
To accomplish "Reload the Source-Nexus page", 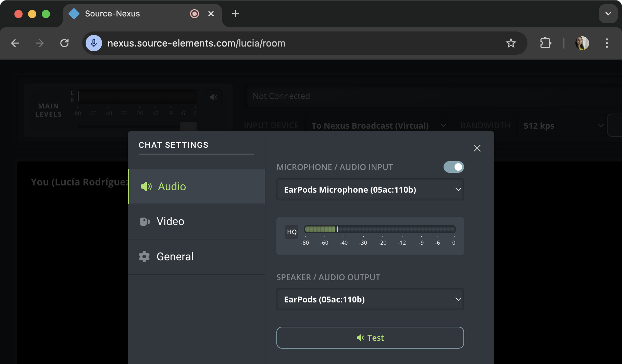I will coord(64,43).
